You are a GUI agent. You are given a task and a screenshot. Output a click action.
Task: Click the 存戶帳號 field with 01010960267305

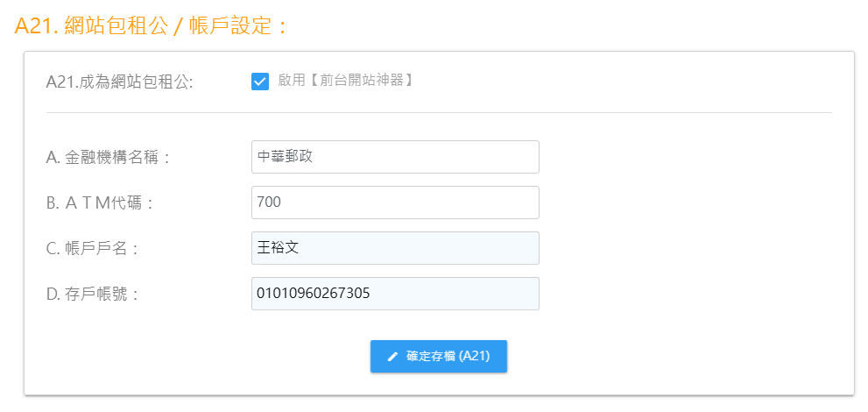pyautogui.click(x=395, y=294)
